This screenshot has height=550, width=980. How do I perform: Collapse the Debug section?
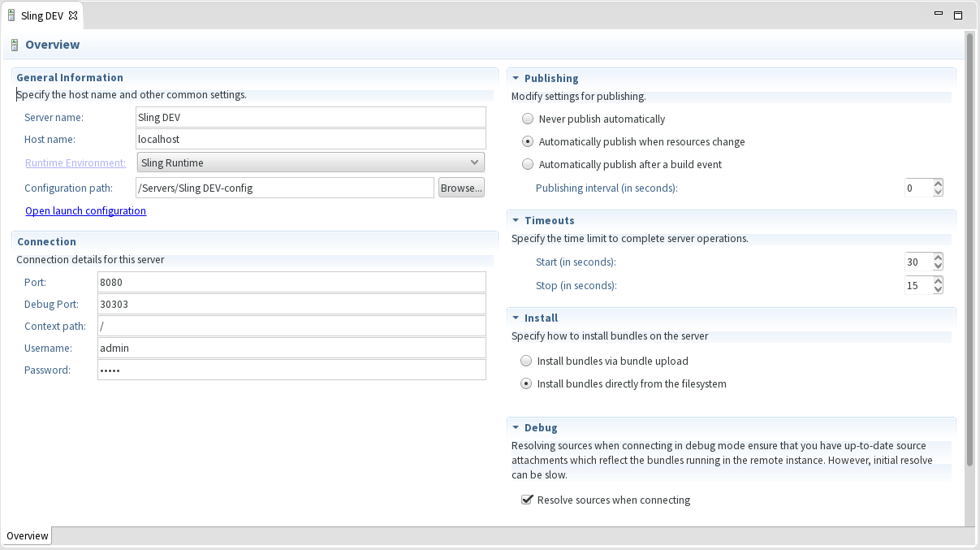pyautogui.click(x=516, y=428)
